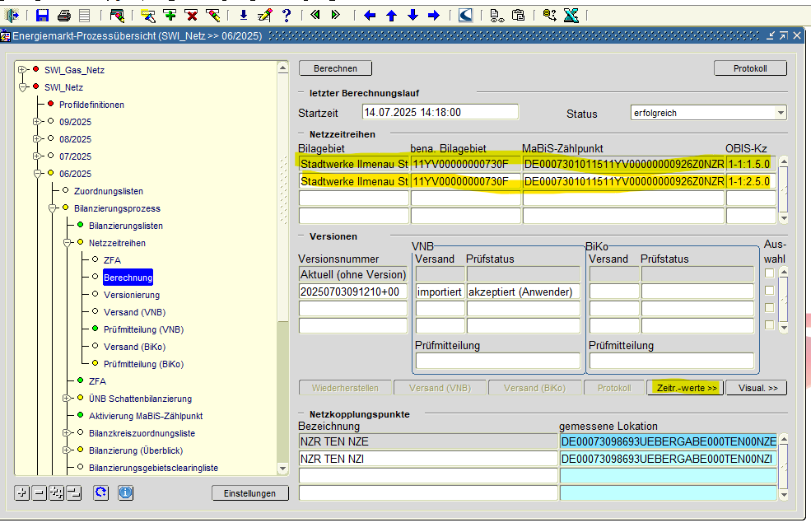Click the Excel export icon in toolbar
The width and height of the screenshot is (811, 532).
(x=571, y=15)
